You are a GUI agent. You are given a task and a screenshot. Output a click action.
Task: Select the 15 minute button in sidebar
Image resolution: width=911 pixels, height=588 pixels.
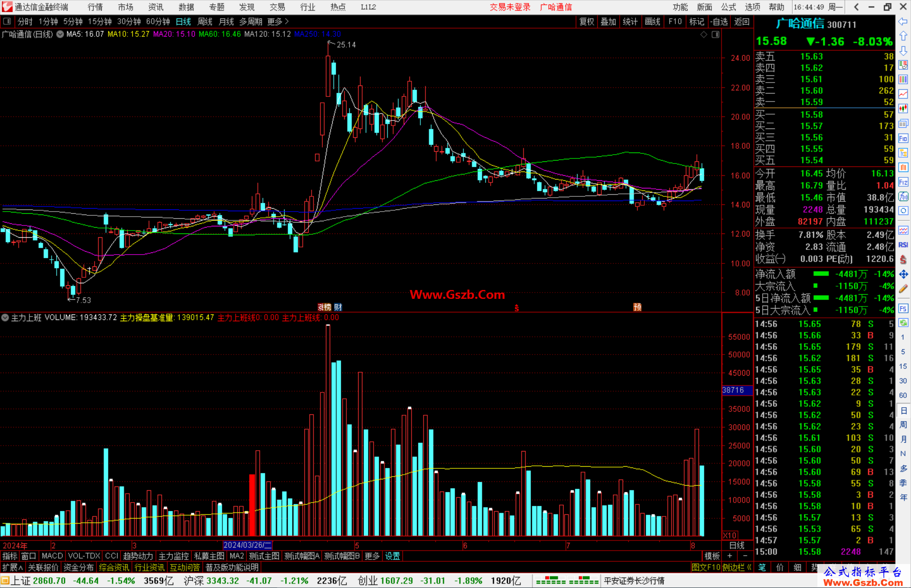pyautogui.click(x=903, y=366)
